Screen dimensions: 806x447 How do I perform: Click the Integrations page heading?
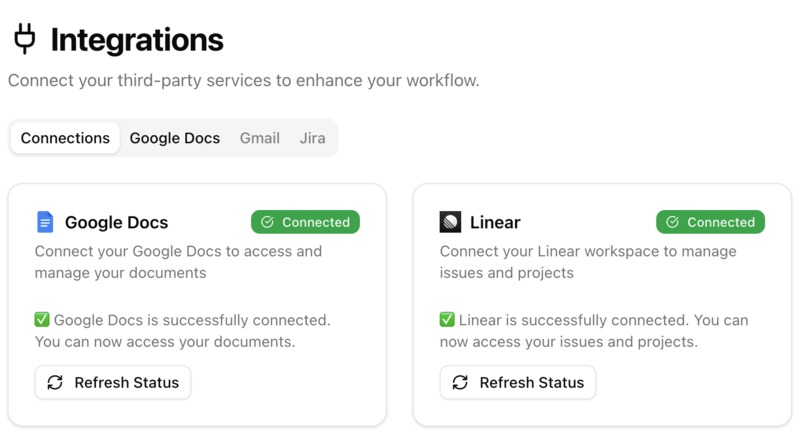tap(137, 40)
